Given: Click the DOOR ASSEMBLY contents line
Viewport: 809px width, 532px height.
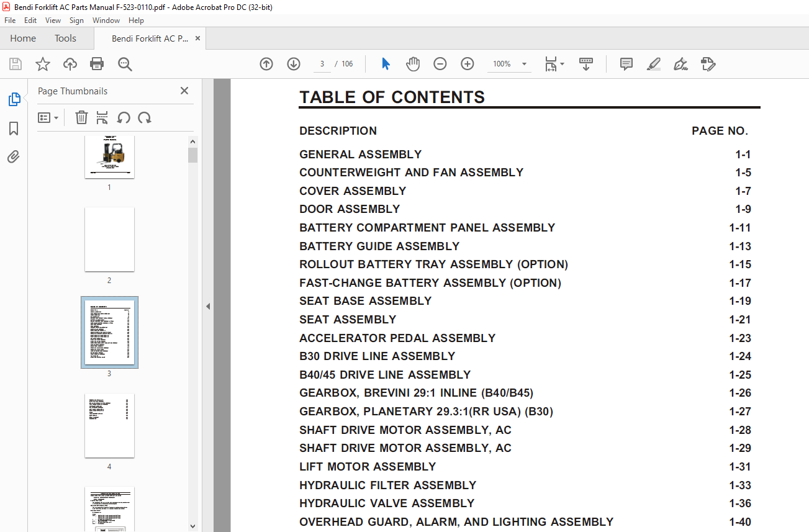Looking at the screenshot, I should point(350,209).
